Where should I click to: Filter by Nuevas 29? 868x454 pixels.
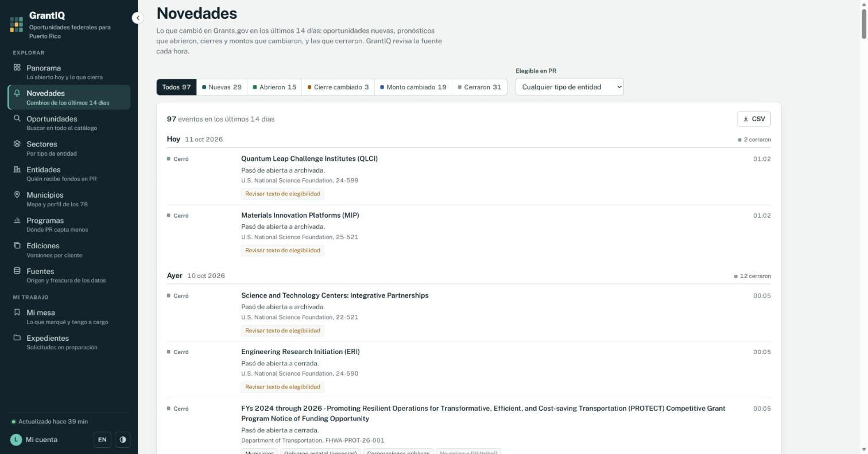point(222,87)
